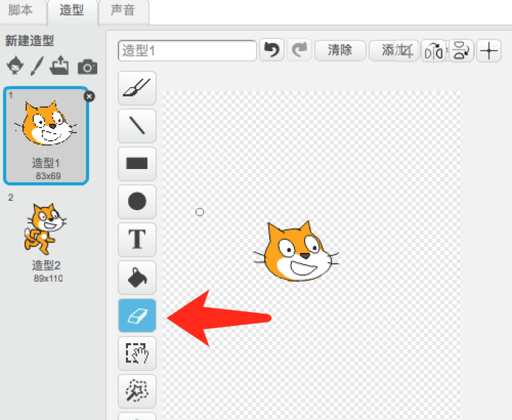Undo the last edit
Image resolution: width=512 pixels, height=420 pixels.
coord(271,50)
